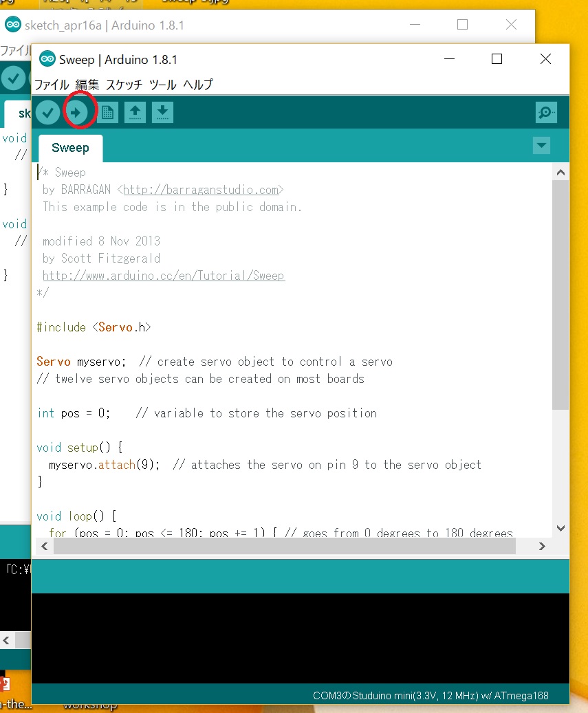Click Verify button in background sketch_apr16a window
The height and width of the screenshot is (713, 588).
point(12,78)
